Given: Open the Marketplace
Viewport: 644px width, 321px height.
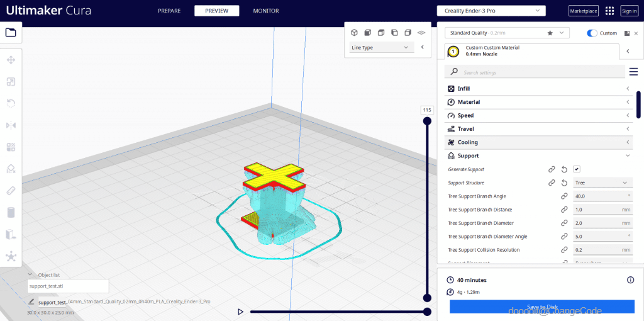Looking at the screenshot, I should (x=583, y=11).
